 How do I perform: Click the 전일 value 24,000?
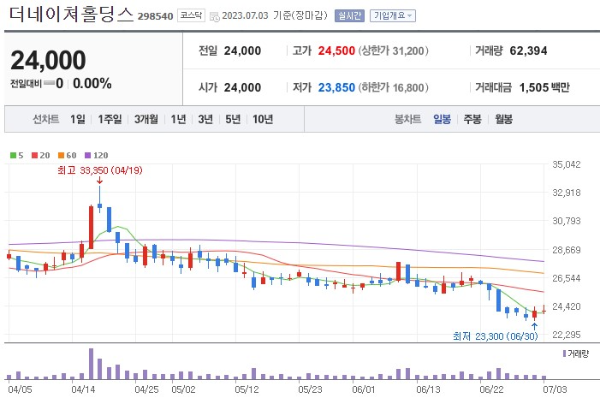pos(243,51)
